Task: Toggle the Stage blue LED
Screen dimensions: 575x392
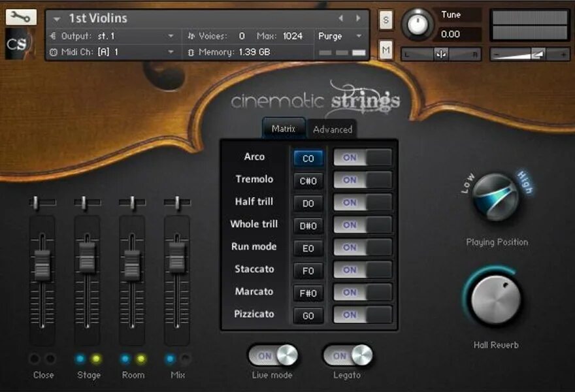Action: pos(80,359)
